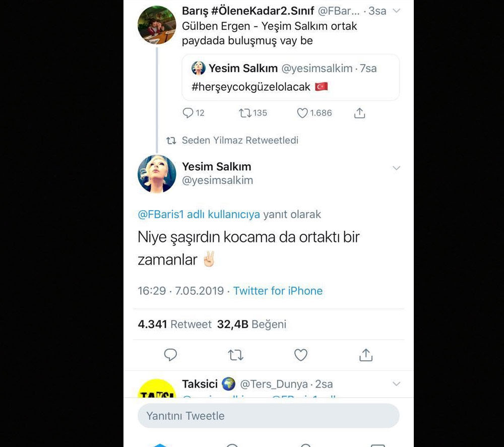Like Barış's tweet with 1.686 likes
This screenshot has width=504, height=447.
302,113
